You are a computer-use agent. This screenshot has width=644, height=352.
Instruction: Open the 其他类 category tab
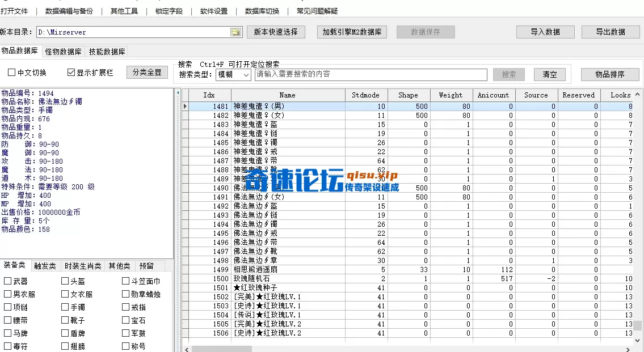(118, 265)
